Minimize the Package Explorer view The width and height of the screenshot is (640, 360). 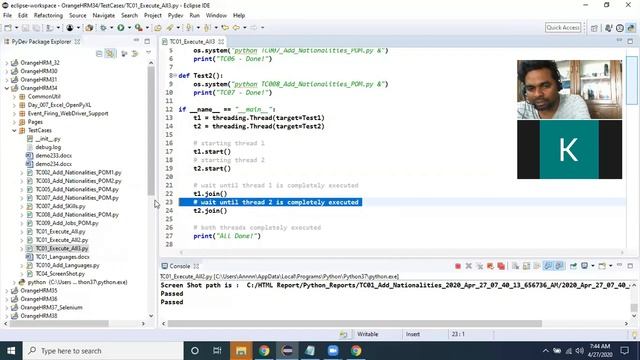136,41
